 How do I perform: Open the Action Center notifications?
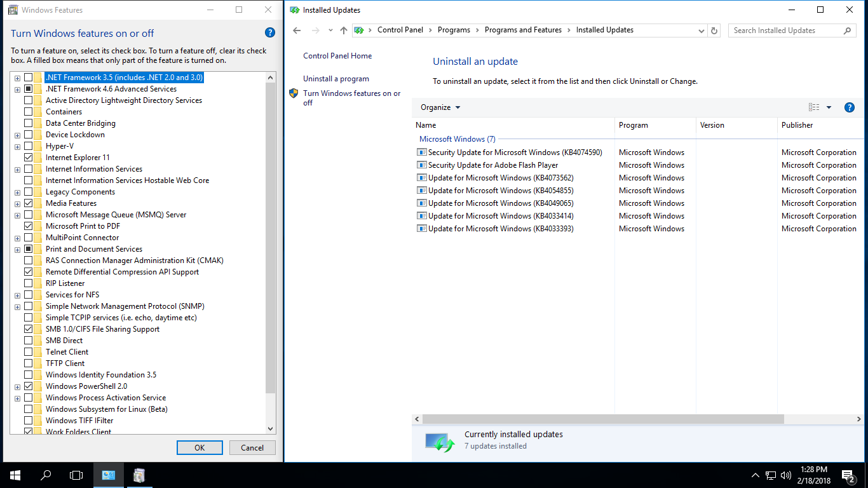pos(848,475)
